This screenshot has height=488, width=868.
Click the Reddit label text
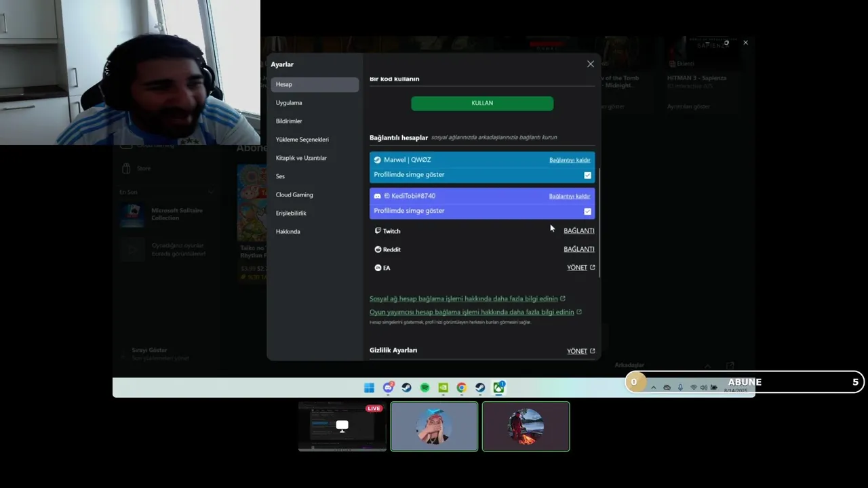[x=391, y=249]
